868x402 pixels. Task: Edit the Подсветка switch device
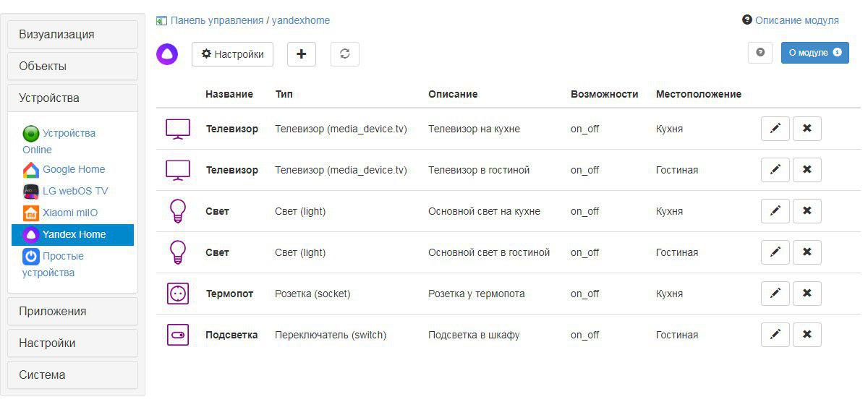[x=775, y=335]
